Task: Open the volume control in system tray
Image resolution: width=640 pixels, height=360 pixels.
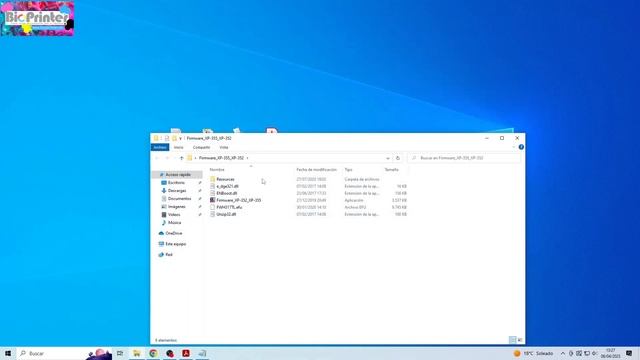Action: (x=595, y=353)
